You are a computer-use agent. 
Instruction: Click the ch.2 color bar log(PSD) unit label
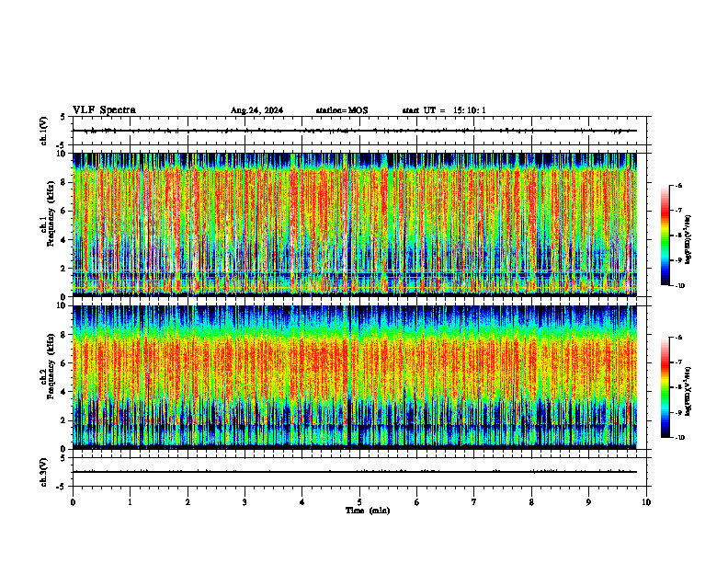tap(688, 391)
